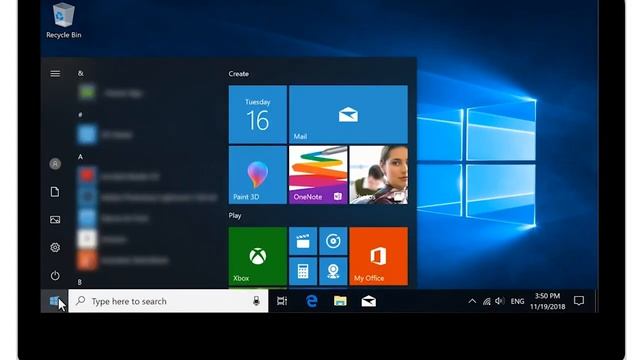Open the Camera small tile

[333, 271]
